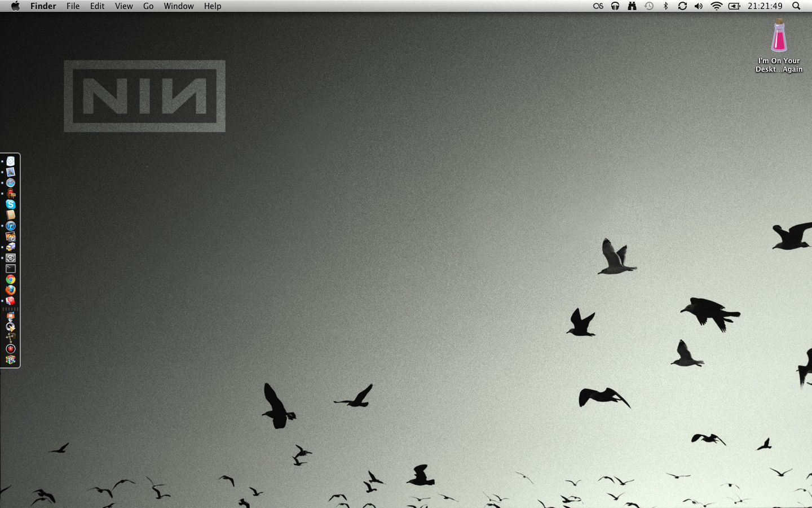Click the clock showing 21:21:49
This screenshot has height=508, width=812.
click(x=765, y=6)
